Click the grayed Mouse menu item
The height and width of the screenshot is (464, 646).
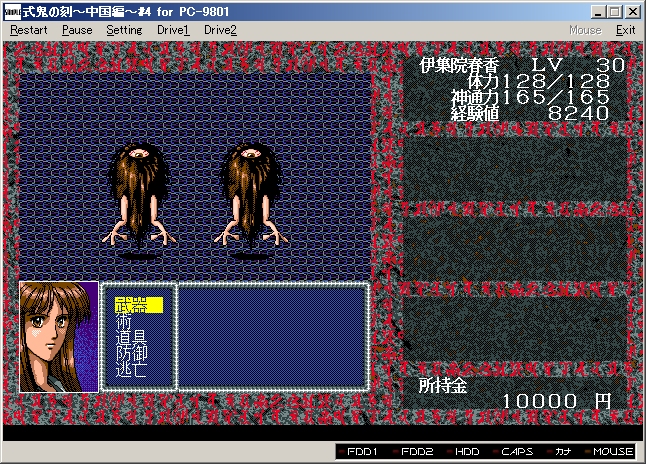pos(585,30)
